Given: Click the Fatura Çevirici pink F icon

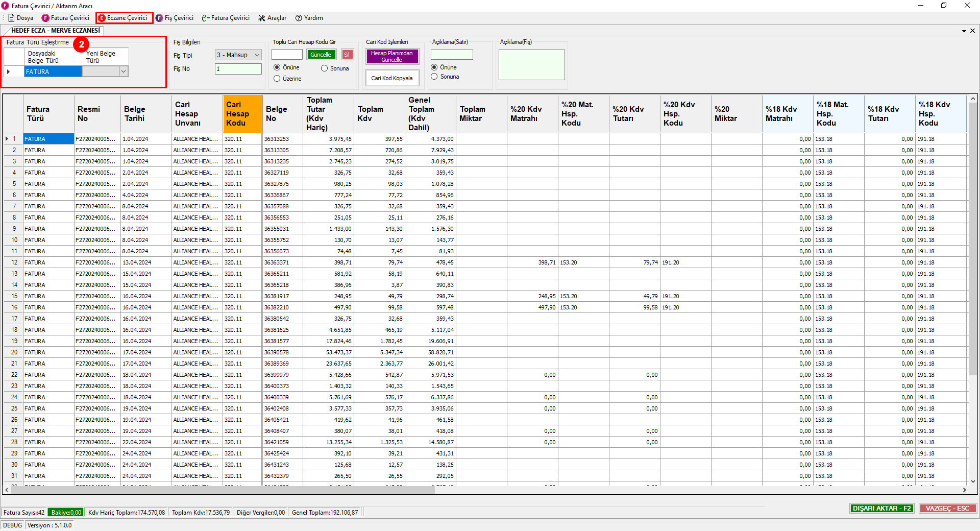Looking at the screenshot, I should [45, 18].
